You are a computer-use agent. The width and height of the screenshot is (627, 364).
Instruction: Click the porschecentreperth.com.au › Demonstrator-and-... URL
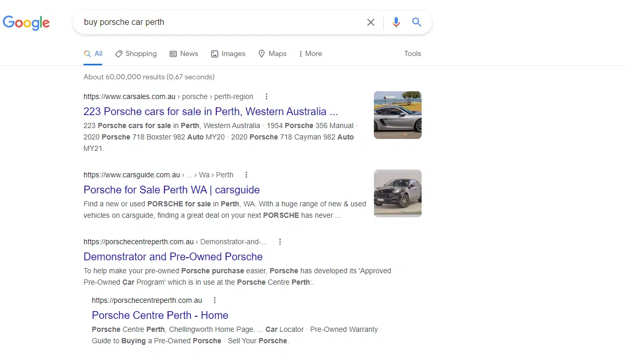point(175,242)
